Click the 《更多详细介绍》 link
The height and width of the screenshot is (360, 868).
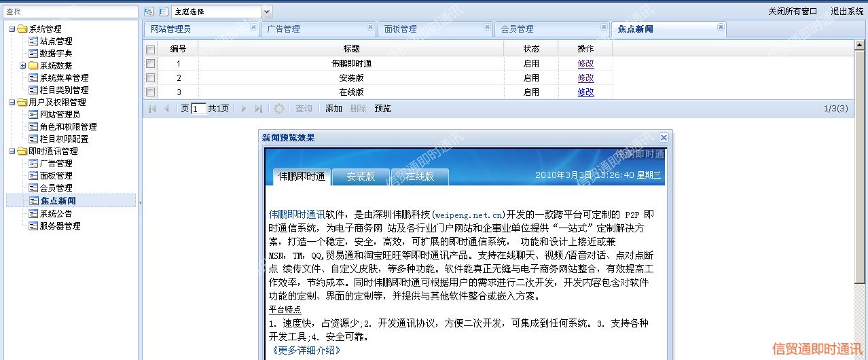[305, 350]
